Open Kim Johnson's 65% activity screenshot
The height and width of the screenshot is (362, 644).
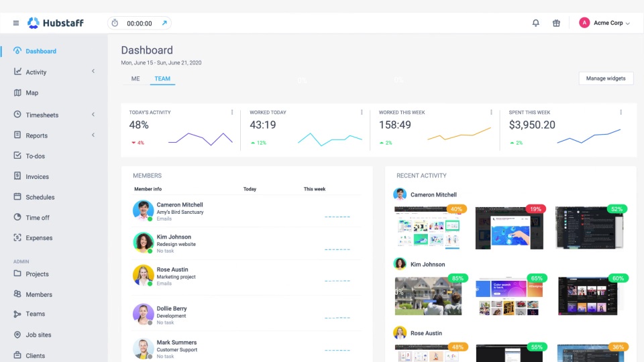pyautogui.click(x=509, y=296)
